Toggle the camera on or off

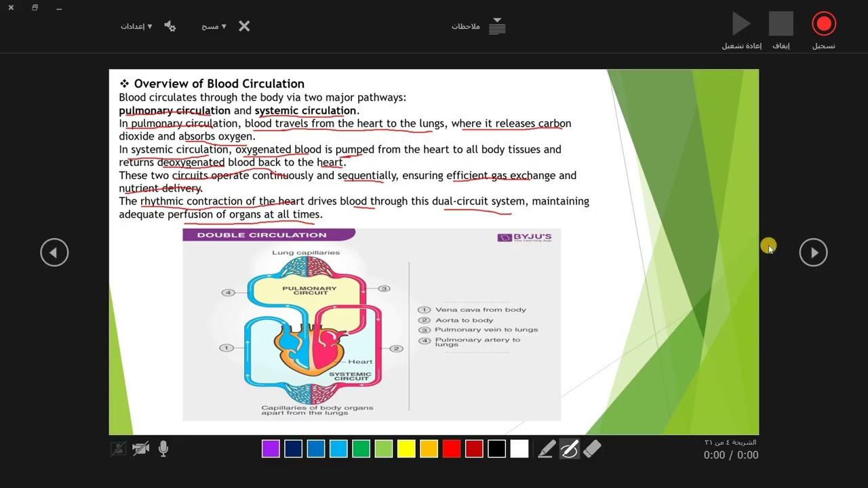[141, 449]
